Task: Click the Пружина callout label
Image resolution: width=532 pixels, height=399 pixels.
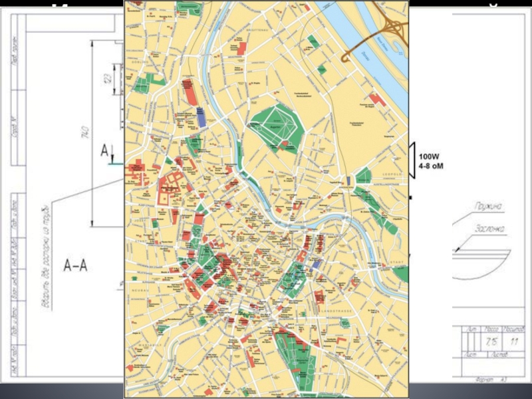Action: click(488, 207)
